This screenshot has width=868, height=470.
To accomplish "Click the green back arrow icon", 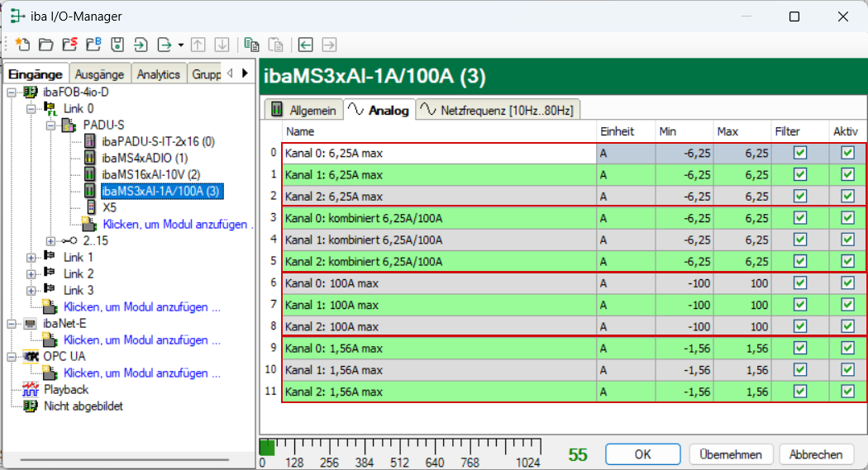I will tap(306, 45).
